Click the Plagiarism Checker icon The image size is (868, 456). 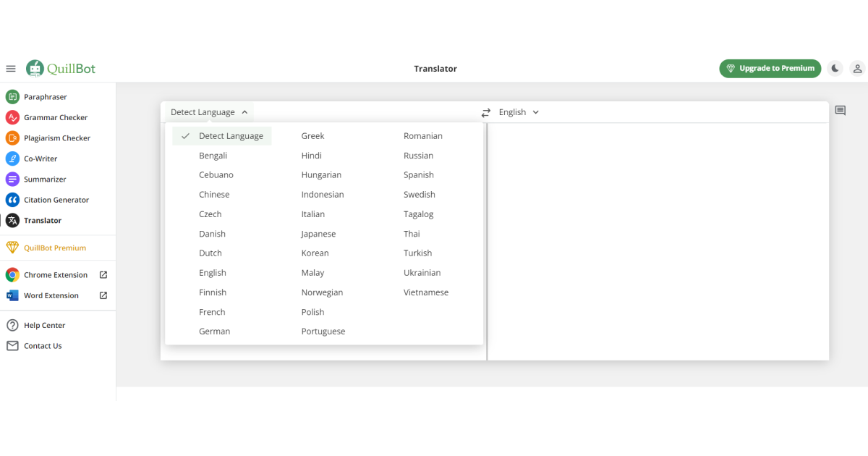12,138
